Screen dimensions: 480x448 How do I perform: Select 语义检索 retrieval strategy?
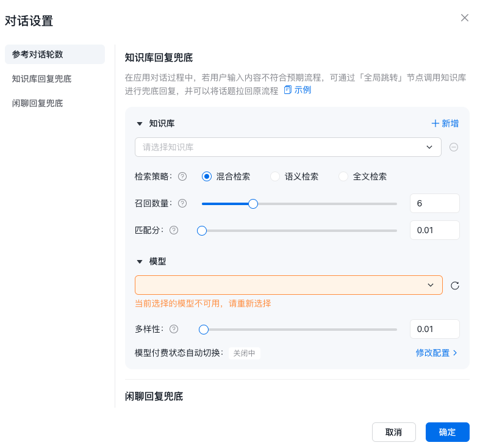pyautogui.click(x=275, y=176)
